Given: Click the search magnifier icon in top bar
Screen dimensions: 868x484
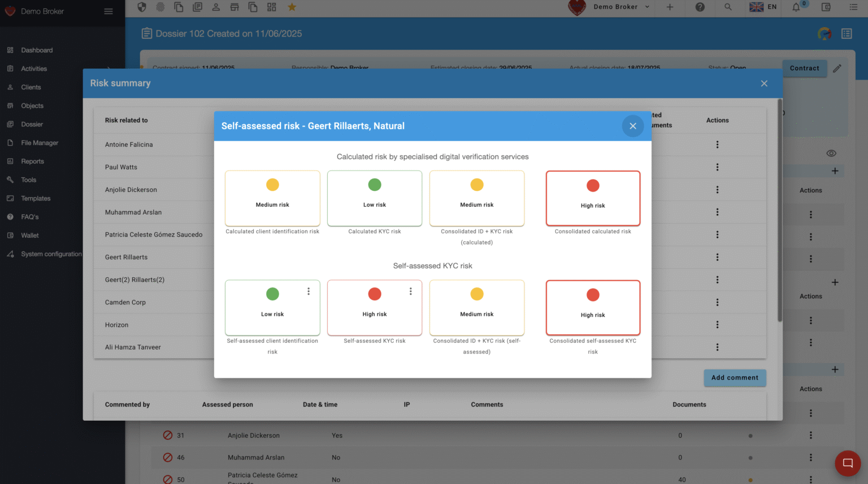Looking at the screenshot, I should tap(728, 7).
